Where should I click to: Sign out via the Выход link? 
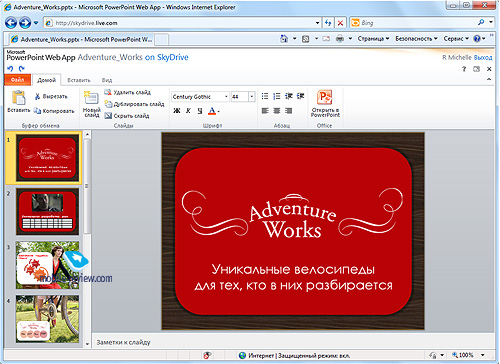point(483,58)
